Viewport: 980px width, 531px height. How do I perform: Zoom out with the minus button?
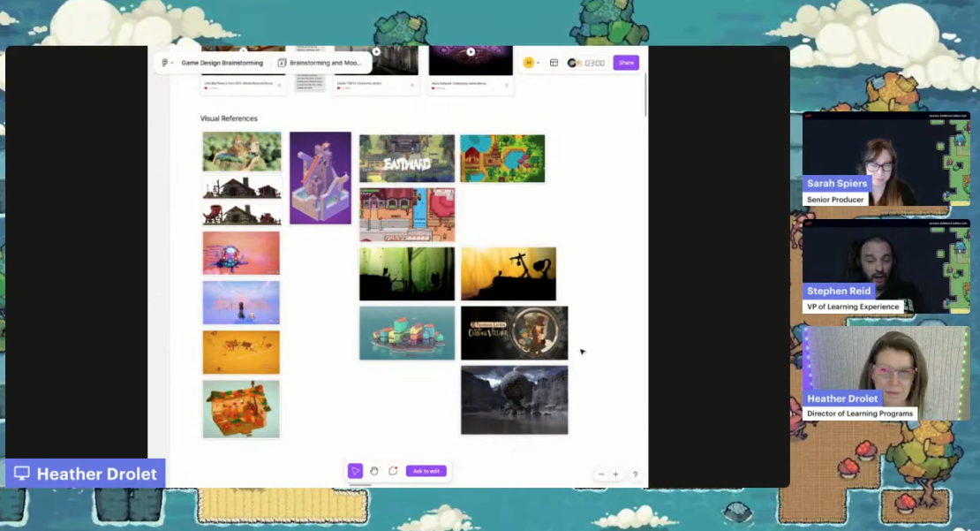pos(601,474)
